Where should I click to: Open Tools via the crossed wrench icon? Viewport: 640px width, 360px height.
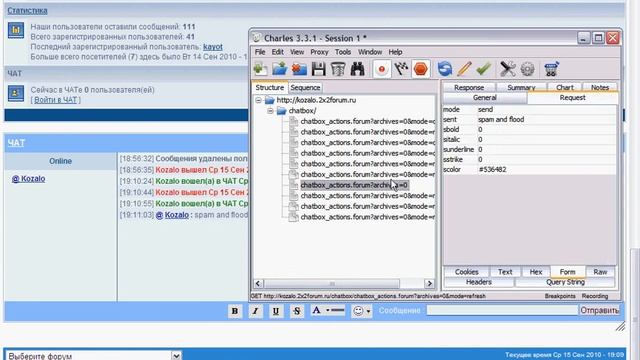[507, 69]
